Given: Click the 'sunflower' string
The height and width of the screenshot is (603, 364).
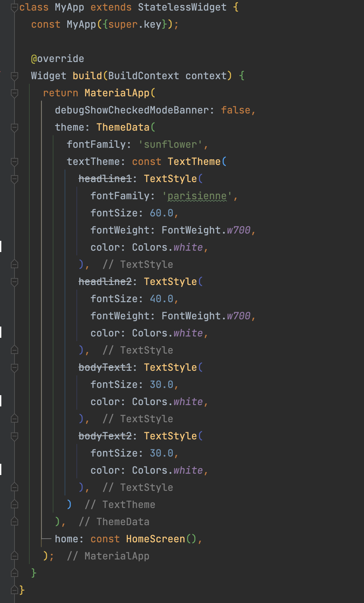Looking at the screenshot, I should [x=170, y=144].
